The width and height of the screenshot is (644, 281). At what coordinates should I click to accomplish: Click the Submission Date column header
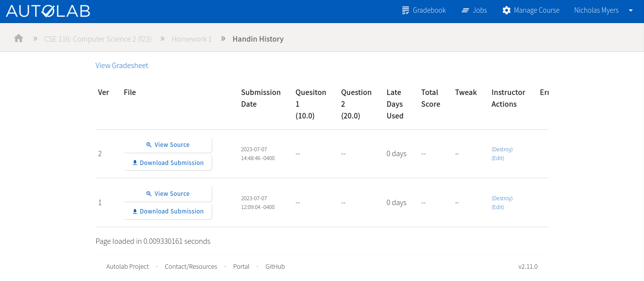261,98
